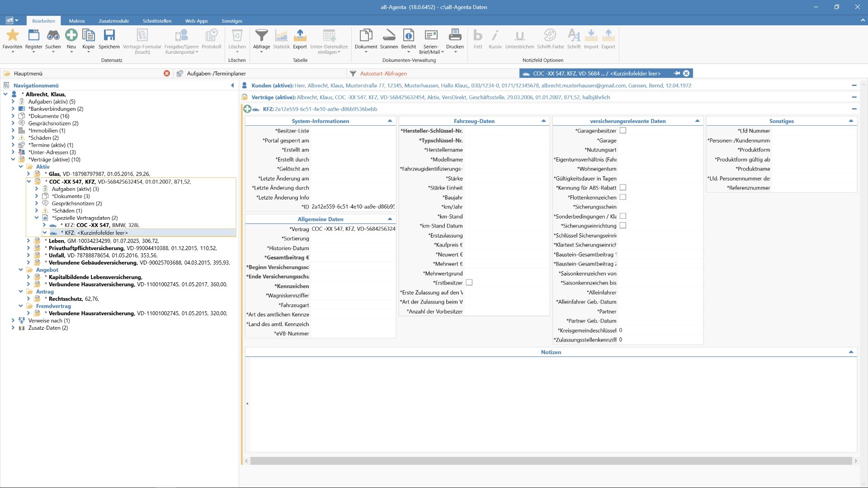Select the Leben contract in tree
The image size is (868, 488).
click(x=57, y=241)
